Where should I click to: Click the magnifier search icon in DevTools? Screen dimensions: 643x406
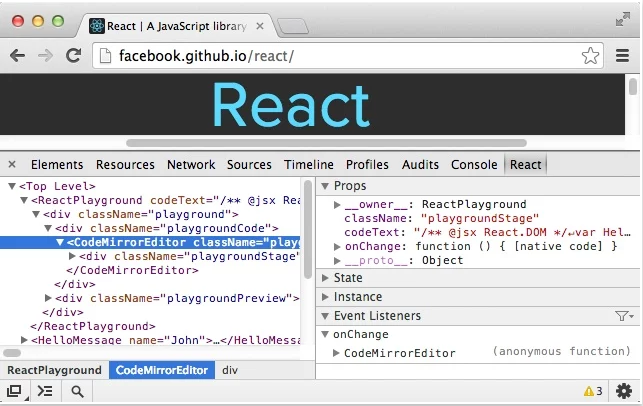click(77, 392)
